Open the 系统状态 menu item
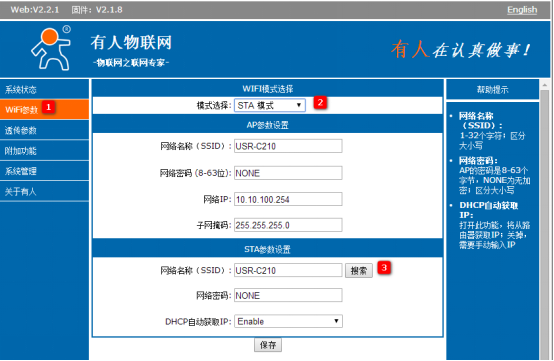554x361 pixels. 44,89
